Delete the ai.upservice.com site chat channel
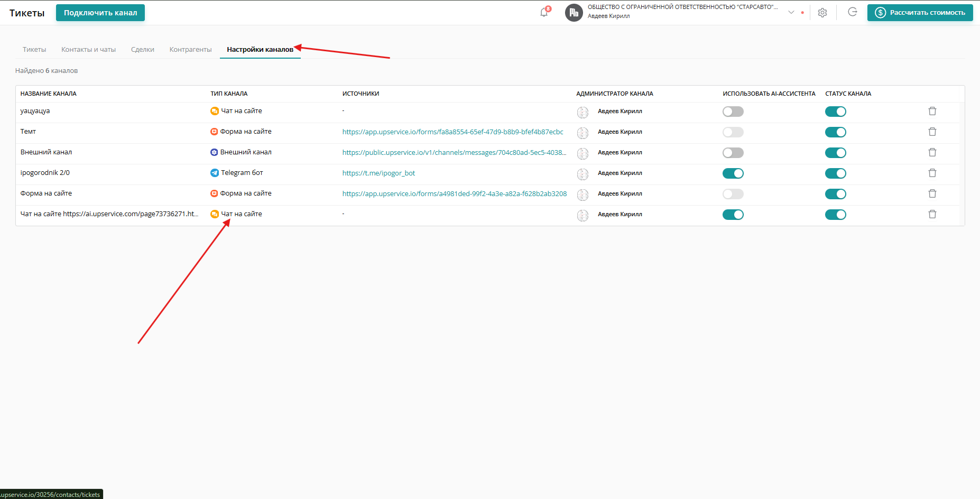 tap(932, 214)
